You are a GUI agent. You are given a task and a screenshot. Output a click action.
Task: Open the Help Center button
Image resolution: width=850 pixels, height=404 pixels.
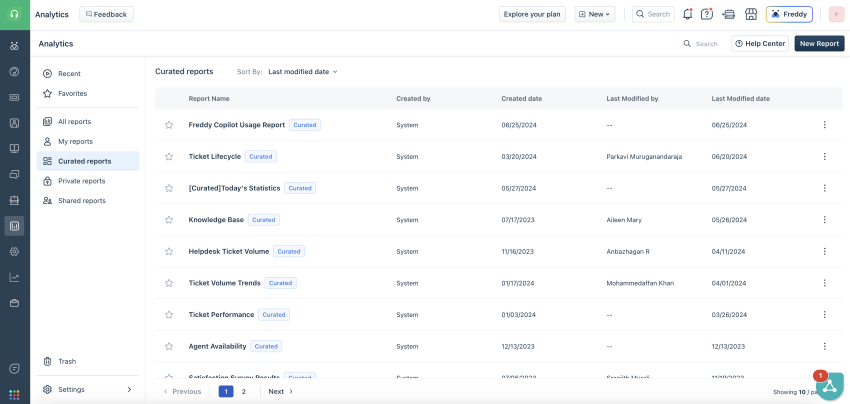[760, 43]
